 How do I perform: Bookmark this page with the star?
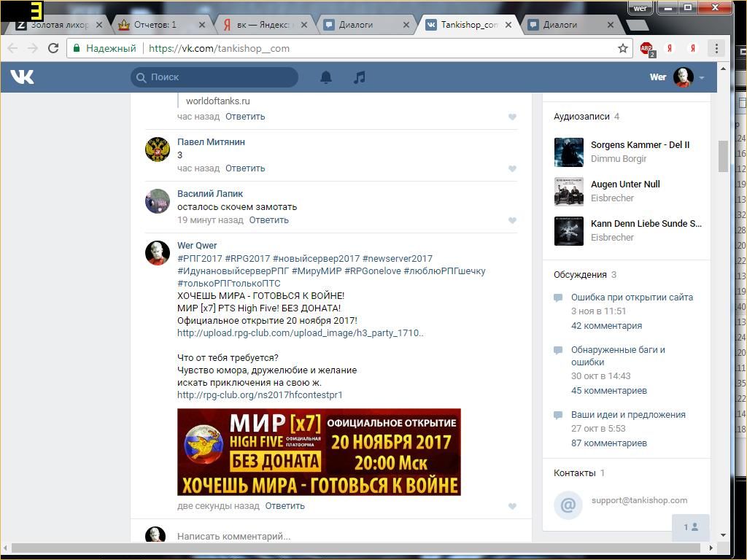(623, 48)
